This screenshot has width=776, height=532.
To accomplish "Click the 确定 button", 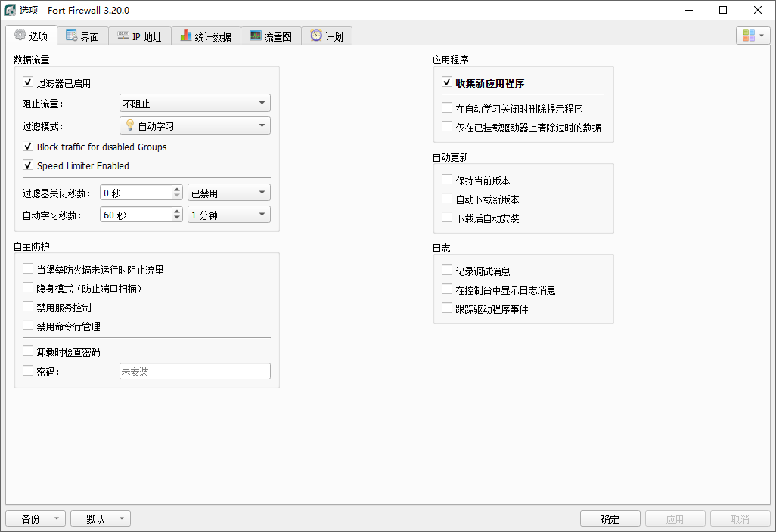I will click(x=610, y=518).
